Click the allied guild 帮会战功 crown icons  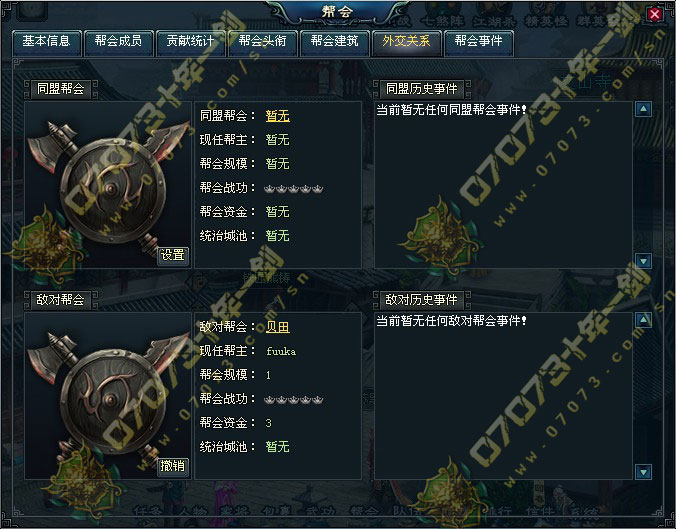tap(294, 188)
